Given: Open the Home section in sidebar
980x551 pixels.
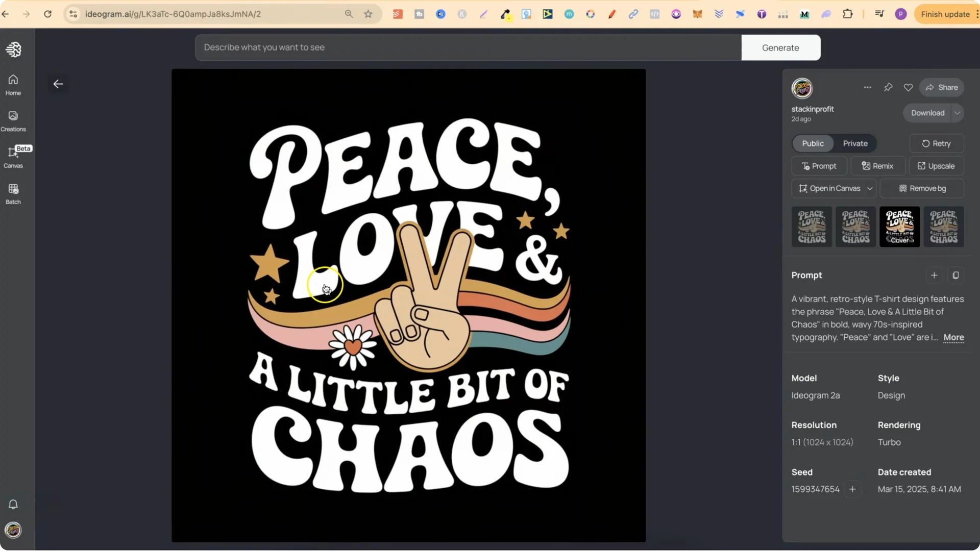Looking at the screenshot, I should point(13,84).
